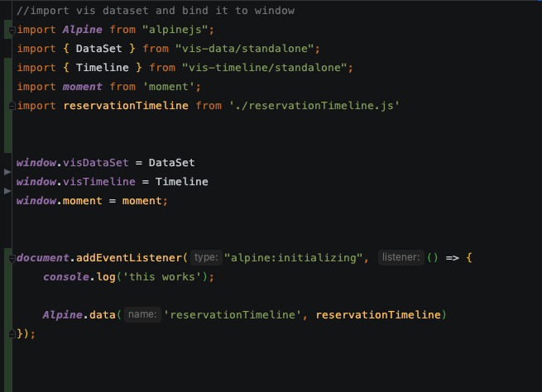Click the "data" method name
The image size is (542, 392).
(103, 314)
